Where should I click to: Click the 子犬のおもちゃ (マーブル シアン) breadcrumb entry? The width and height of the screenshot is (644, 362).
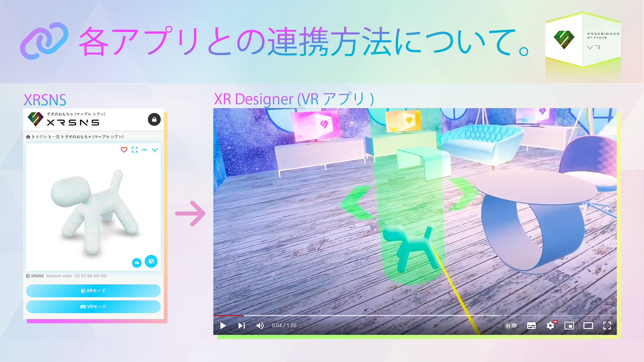click(x=94, y=137)
